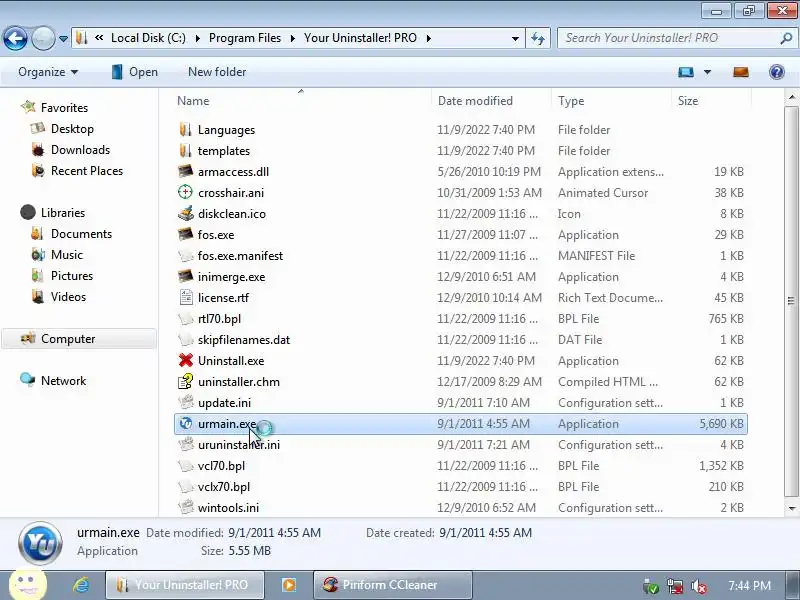Image resolution: width=800 pixels, height=600 pixels.
Task: Select update.ini configuration file icon
Action: pos(185,403)
